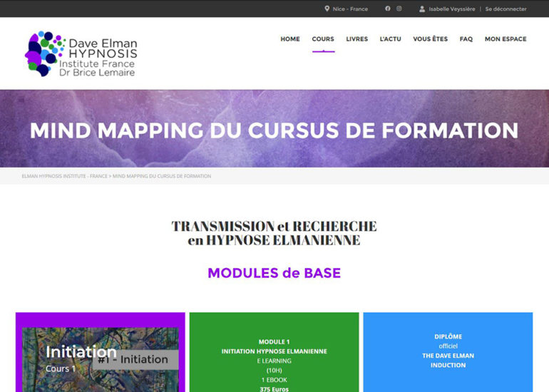Click the Dave Elman Hypnosis logo
The image size is (549, 392).
(81, 53)
